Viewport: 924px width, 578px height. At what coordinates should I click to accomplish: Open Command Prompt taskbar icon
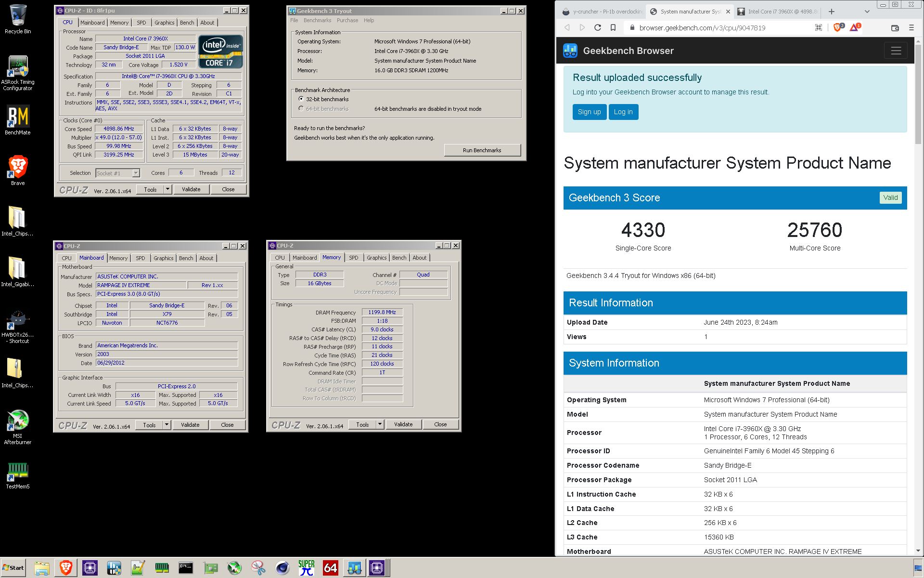[x=186, y=568]
